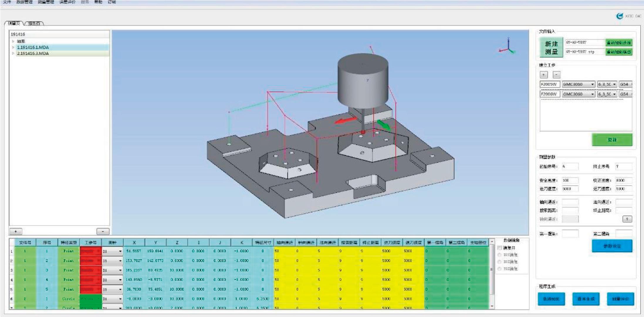
Task: Click the red 工步号 cell in table row 2
Action: [x=90, y=261]
